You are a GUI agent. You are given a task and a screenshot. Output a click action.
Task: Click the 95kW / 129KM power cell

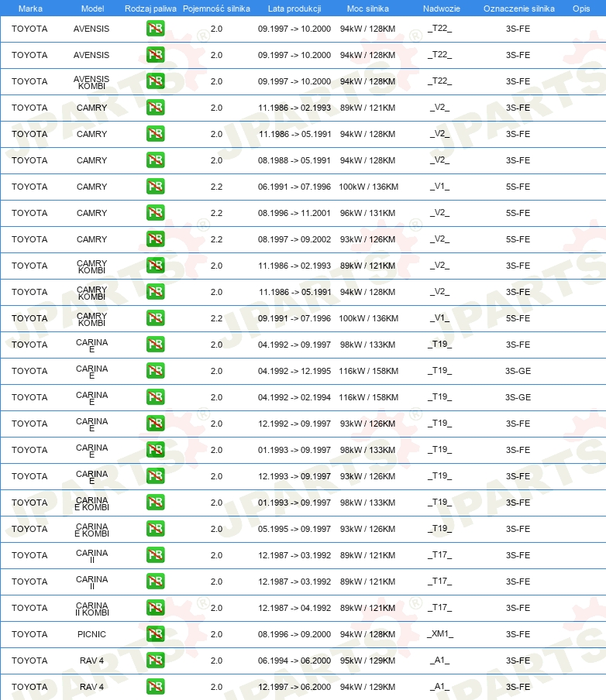pos(368,661)
